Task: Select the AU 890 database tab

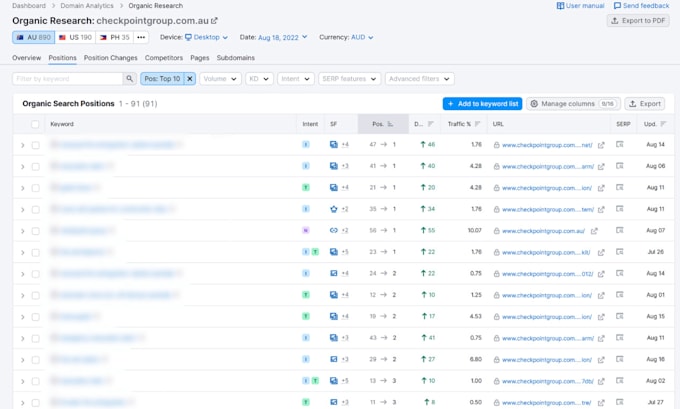Action: point(33,37)
